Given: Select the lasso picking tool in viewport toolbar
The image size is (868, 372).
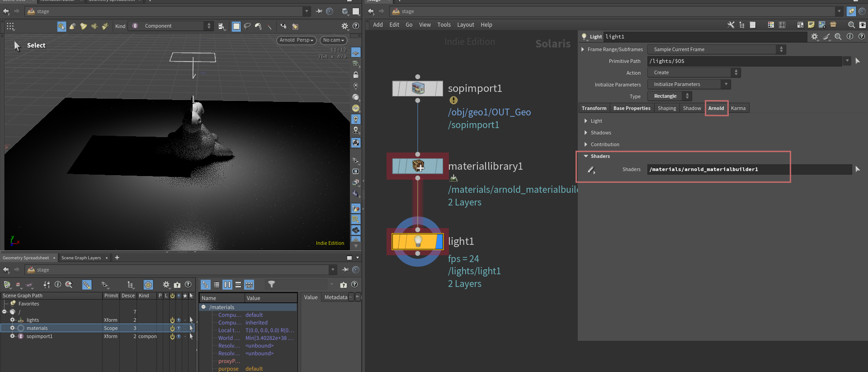Looking at the screenshot, I should click(x=247, y=26).
